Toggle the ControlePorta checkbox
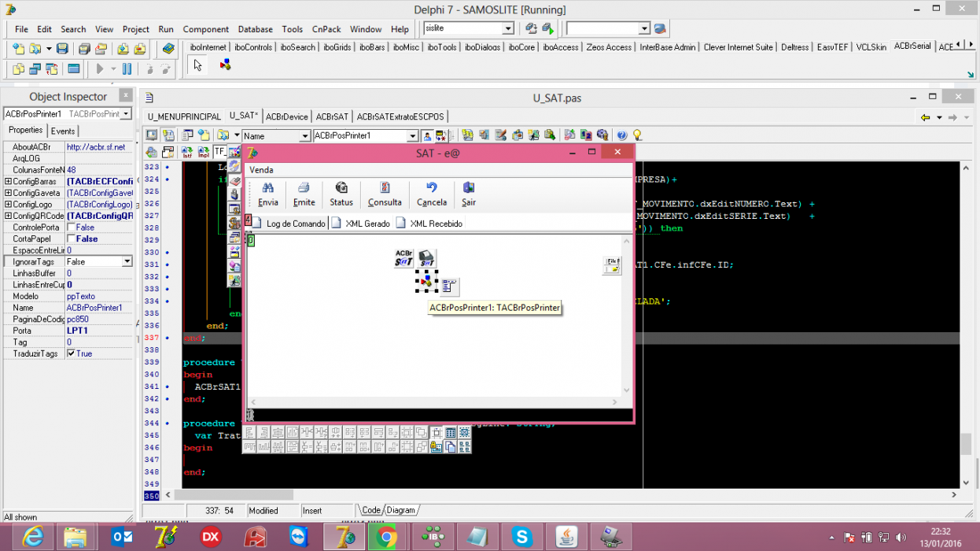The image size is (980, 551). (x=71, y=227)
